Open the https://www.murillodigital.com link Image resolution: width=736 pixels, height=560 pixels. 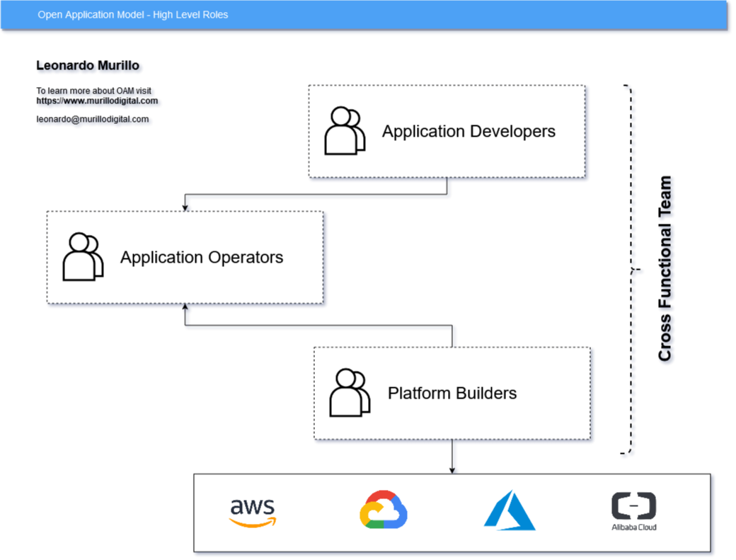tap(97, 101)
